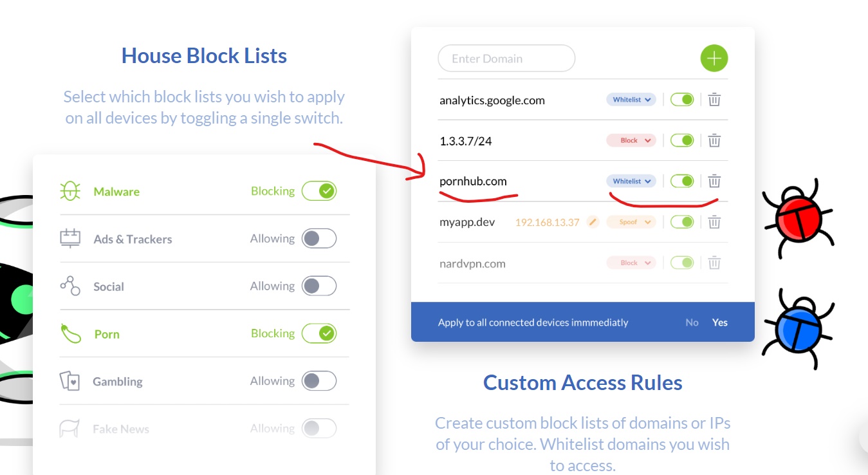Toggle off the analytics.google.com rule
This screenshot has width=868, height=475.
[x=682, y=100]
